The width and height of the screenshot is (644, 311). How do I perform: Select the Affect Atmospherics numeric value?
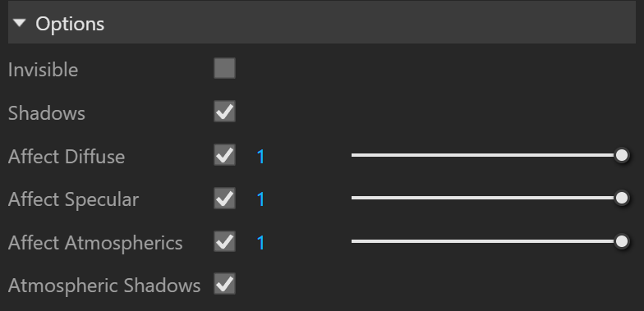[x=261, y=243]
